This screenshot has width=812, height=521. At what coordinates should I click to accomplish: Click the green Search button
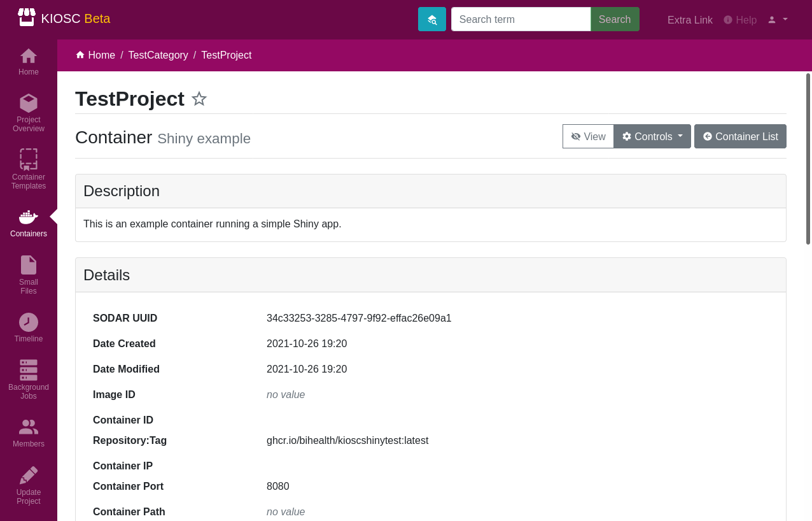615,19
